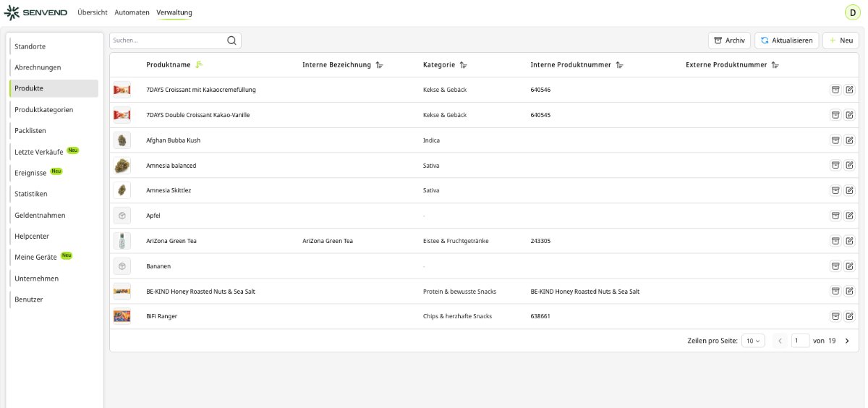The width and height of the screenshot is (868, 408).
Task: Click the page number input field
Action: (x=800, y=341)
